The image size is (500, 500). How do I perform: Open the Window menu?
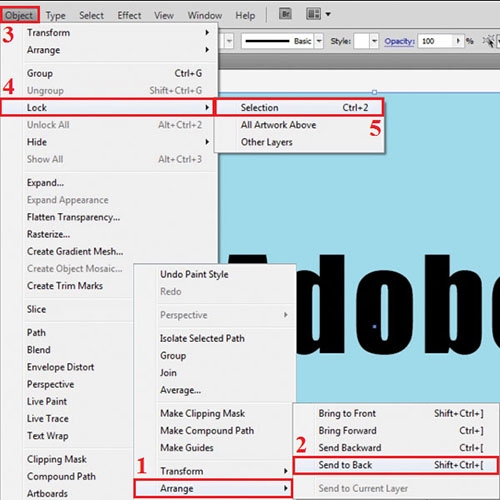[205, 15]
